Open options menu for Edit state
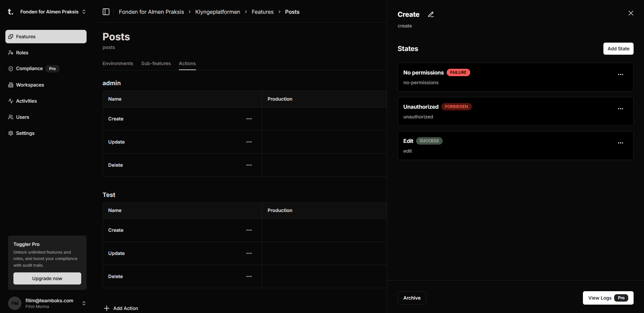The width and height of the screenshot is (644, 313). (620, 143)
